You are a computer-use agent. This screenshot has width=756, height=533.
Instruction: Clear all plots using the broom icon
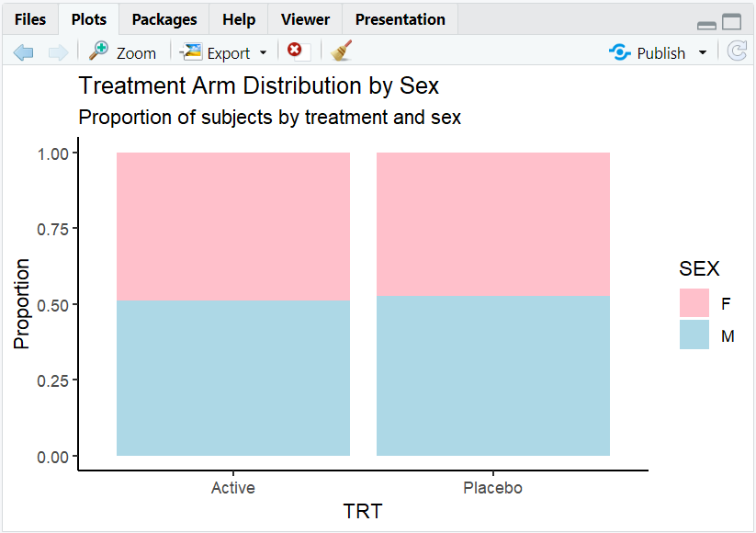click(x=340, y=52)
